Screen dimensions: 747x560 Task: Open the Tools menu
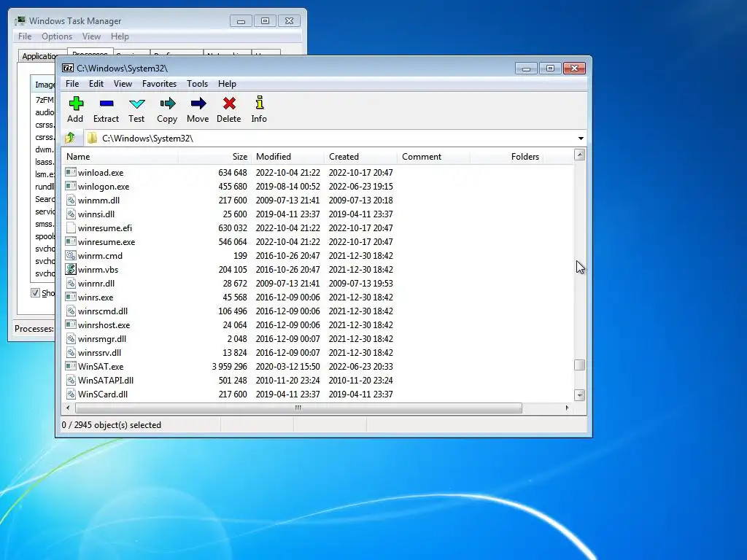[197, 84]
